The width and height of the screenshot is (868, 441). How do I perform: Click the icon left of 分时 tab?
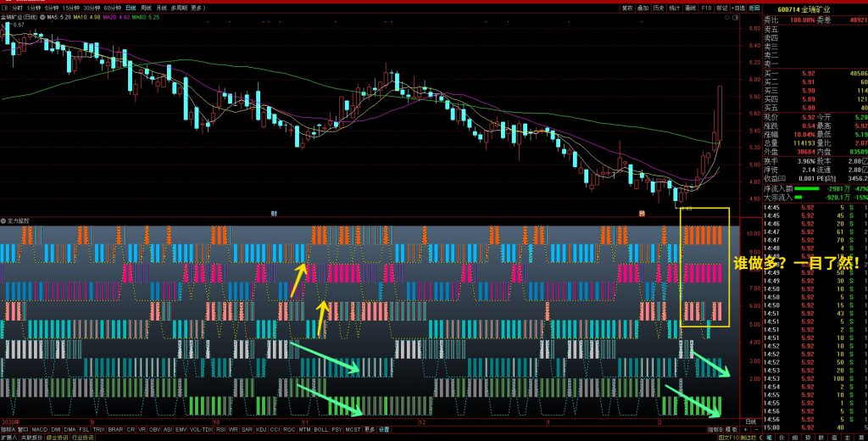tap(4, 7)
